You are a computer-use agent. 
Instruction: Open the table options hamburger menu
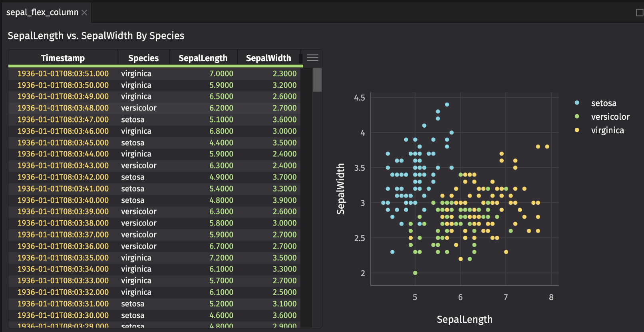(x=312, y=58)
